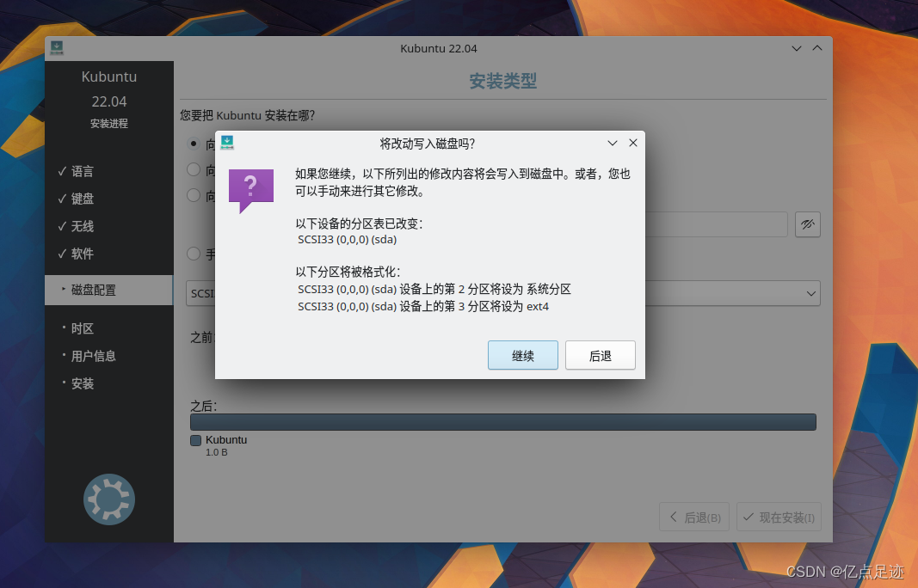Click the 'SCSI33 (0,0,0) (sda)' device line
This screenshot has height=588, width=918.
pos(348,239)
